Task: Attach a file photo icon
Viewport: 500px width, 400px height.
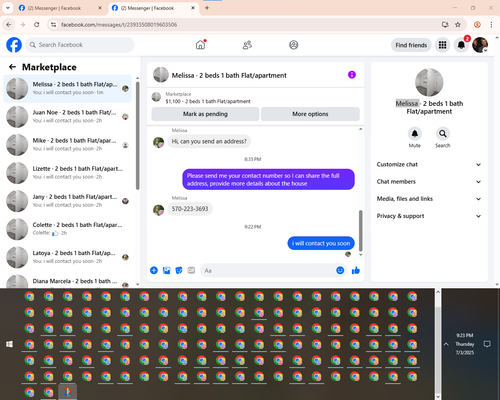Action: (x=166, y=270)
